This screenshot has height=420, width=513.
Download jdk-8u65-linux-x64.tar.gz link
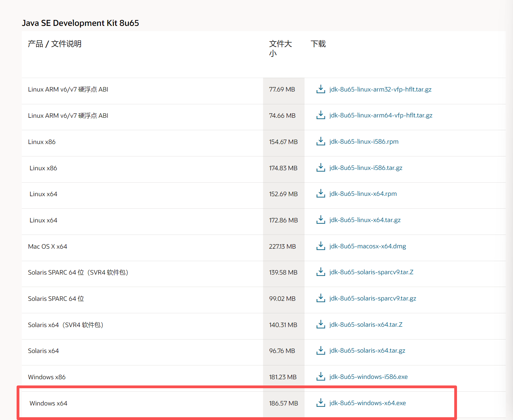tap(365, 220)
